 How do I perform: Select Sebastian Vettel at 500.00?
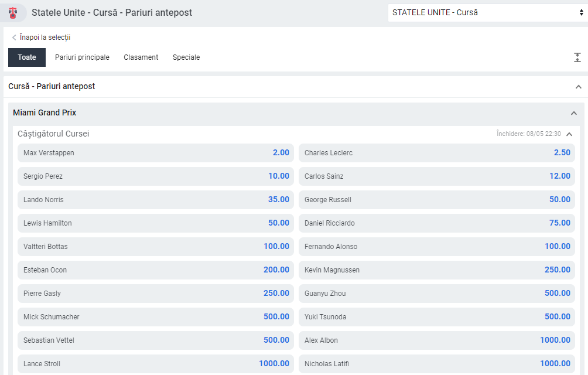click(x=156, y=340)
